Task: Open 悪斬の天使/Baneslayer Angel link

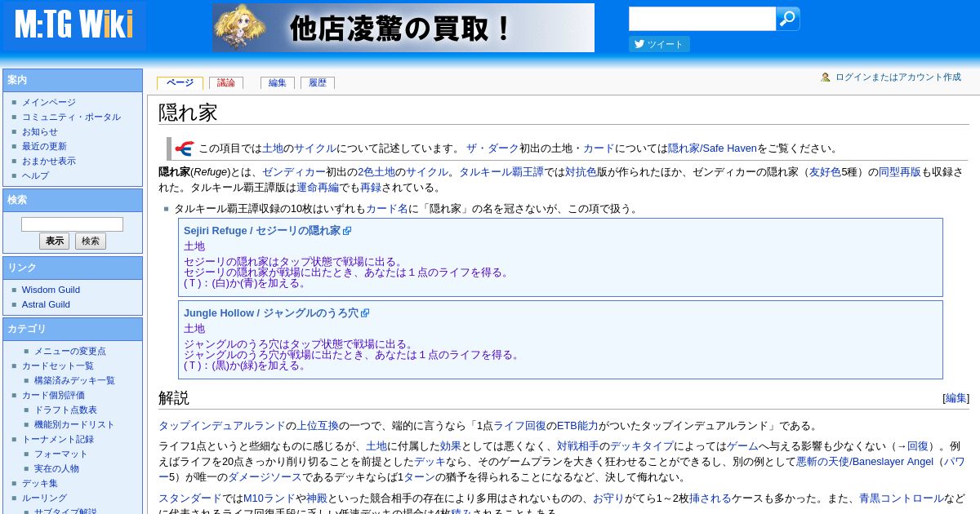Action: tap(866, 462)
